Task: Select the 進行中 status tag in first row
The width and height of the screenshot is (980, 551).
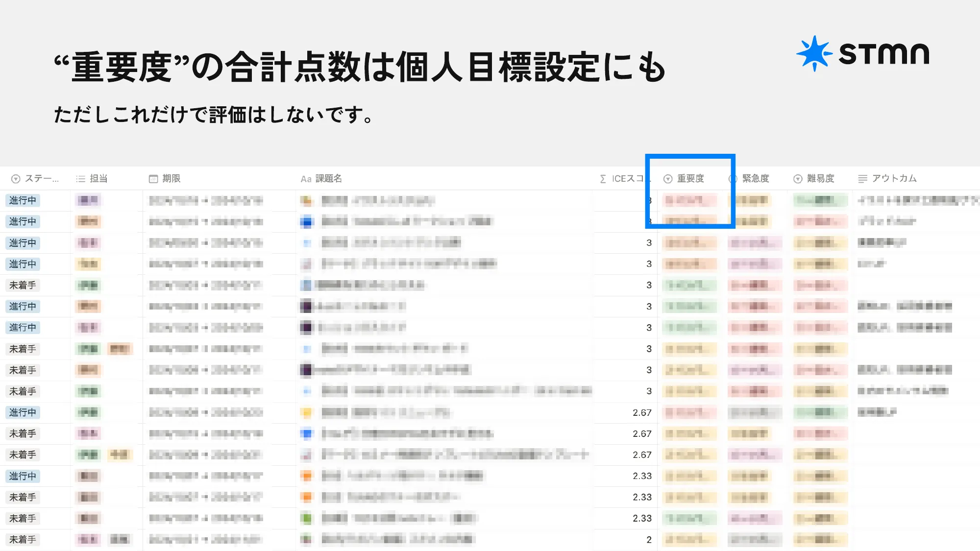Action: click(22, 200)
